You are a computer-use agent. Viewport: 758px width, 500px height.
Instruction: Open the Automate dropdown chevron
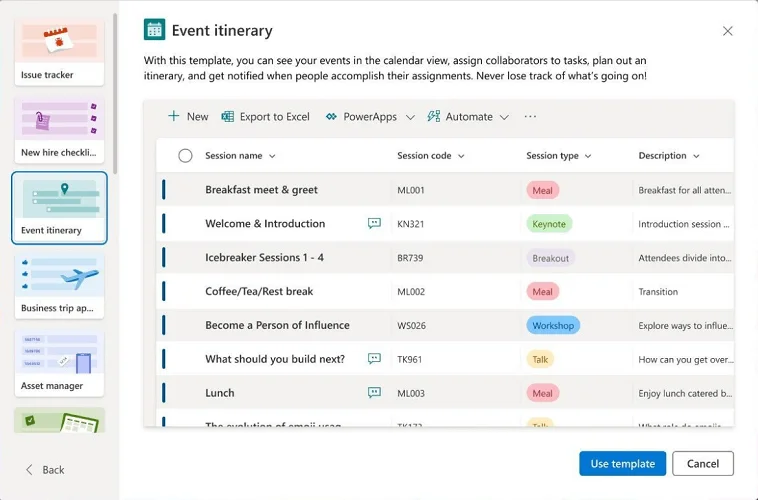coord(504,117)
